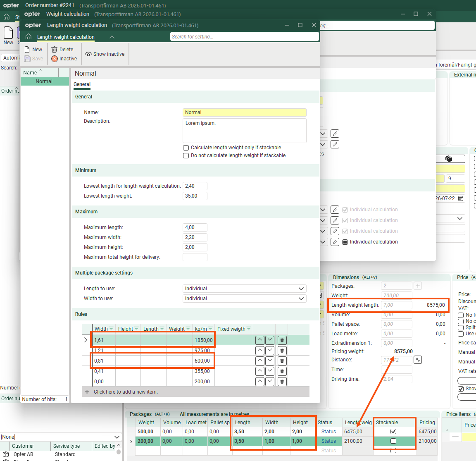
Task: Mark record as Inactive
Action: click(x=64, y=59)
